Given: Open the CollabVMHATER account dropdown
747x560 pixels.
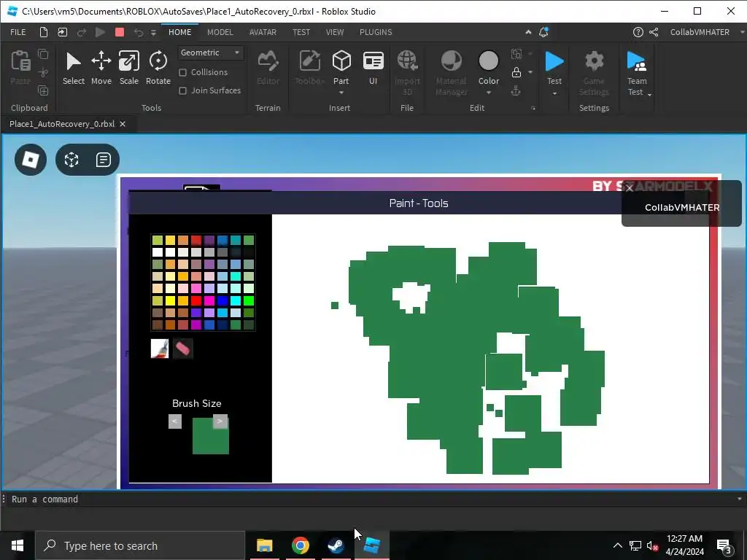Looking at the screenshot, I should pos(742,32).
